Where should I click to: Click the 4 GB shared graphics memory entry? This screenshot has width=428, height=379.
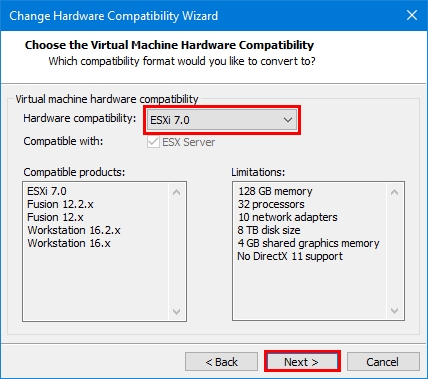[308, 243]
